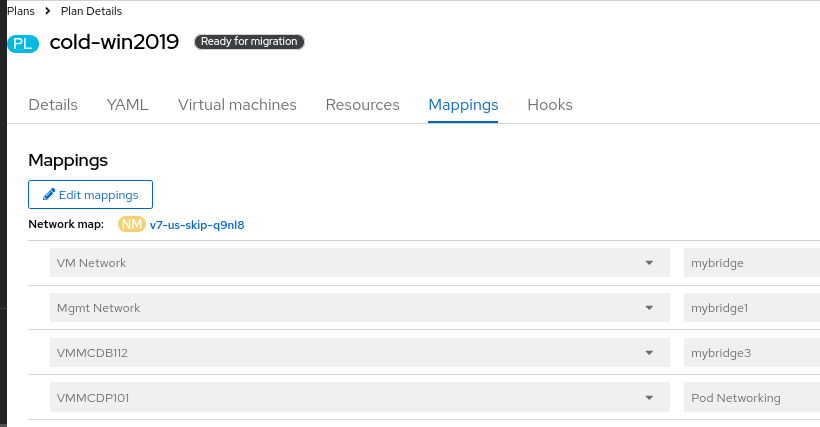Click the pencil icon on Edit mappings
The height and width of the screenshot is (427, 820).
48,194
